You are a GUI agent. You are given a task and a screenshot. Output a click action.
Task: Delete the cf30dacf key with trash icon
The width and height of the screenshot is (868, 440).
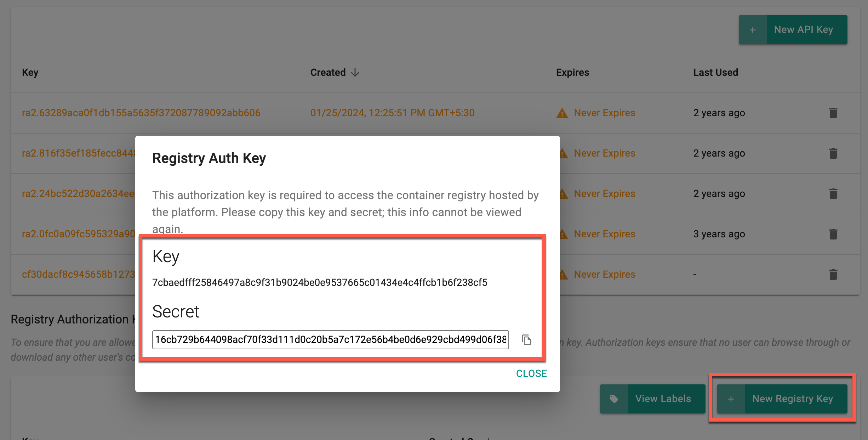(833, 275)
